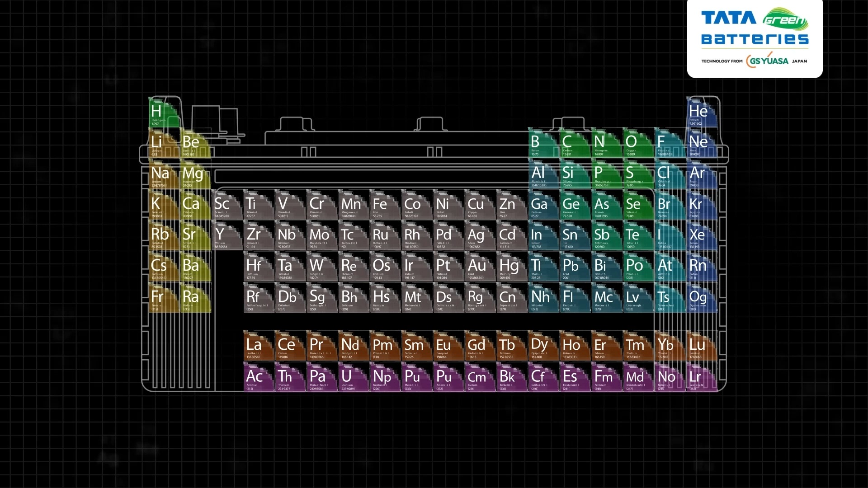Select the Magnesium (Mg) element tile
The image size is (868, 488).
pos(196,174)
